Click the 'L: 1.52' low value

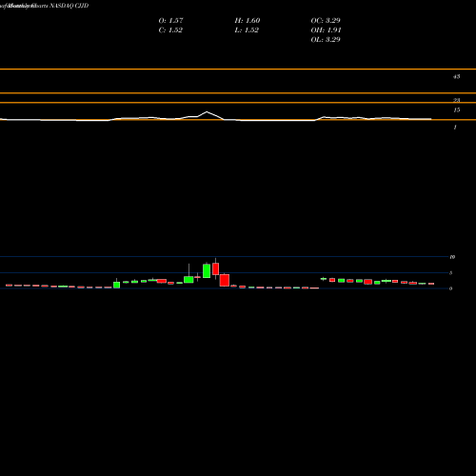[247, 30]
